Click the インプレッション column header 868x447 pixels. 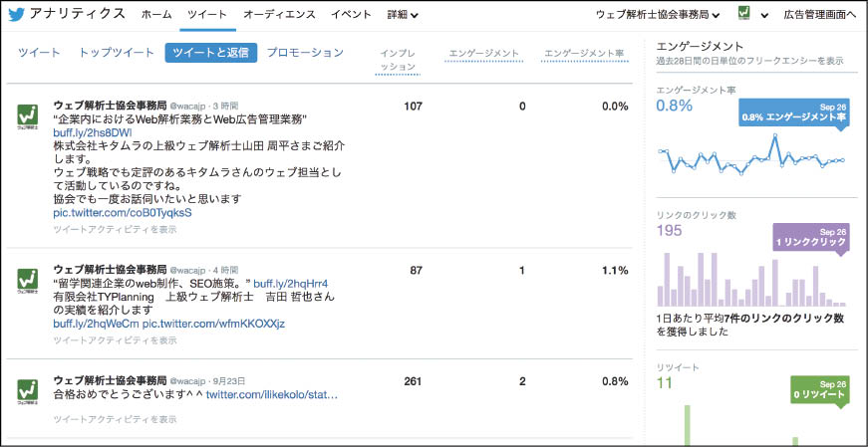(x=398, y=60)
